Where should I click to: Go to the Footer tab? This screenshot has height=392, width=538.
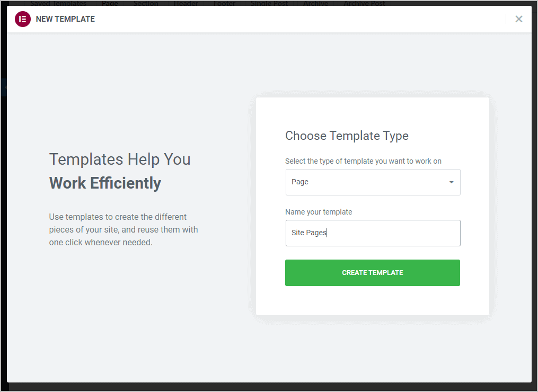click(224, 3)
